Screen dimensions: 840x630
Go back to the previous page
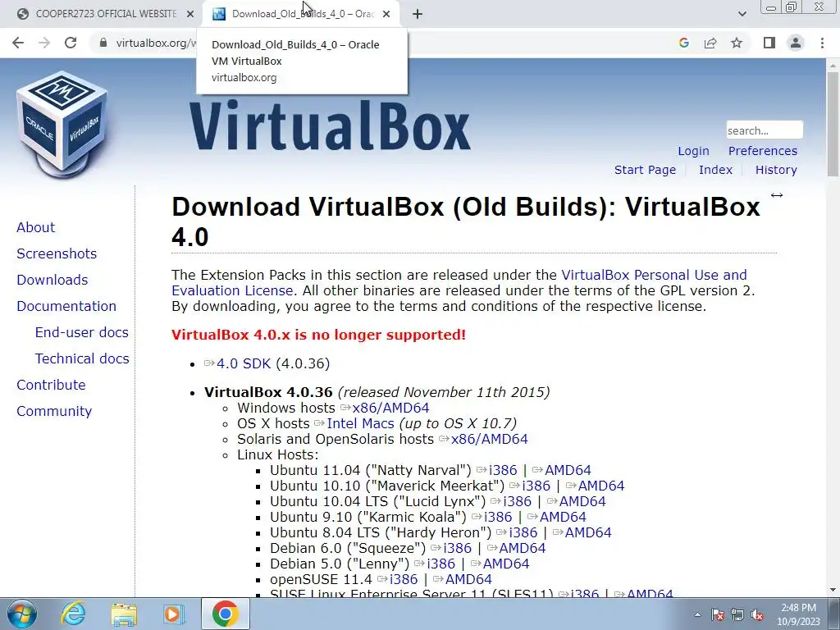point(18,43)
